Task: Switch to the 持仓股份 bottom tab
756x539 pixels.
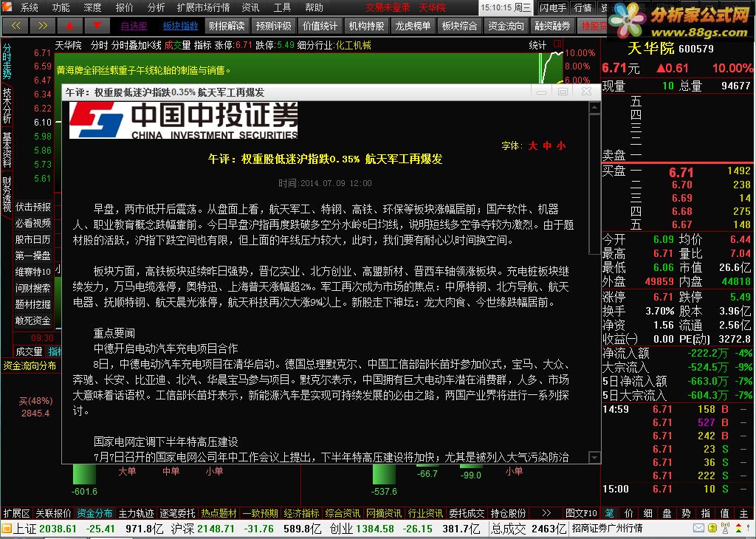Action: pos(508,513)
